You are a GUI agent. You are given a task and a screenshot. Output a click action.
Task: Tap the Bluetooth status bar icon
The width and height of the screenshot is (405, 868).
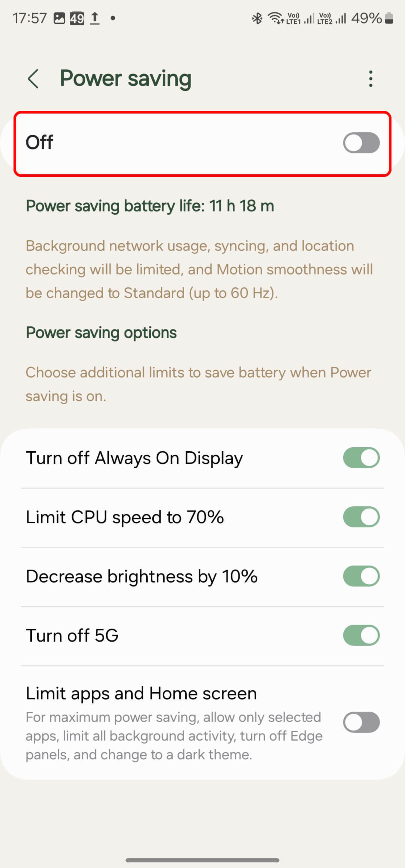tap(257, 18)
